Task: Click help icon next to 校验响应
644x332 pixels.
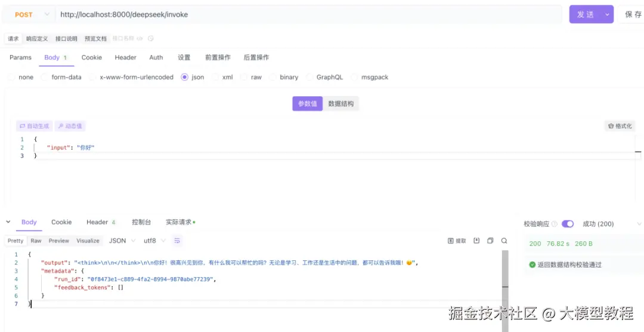Action: pyautogui.click(x=555, y=224)
